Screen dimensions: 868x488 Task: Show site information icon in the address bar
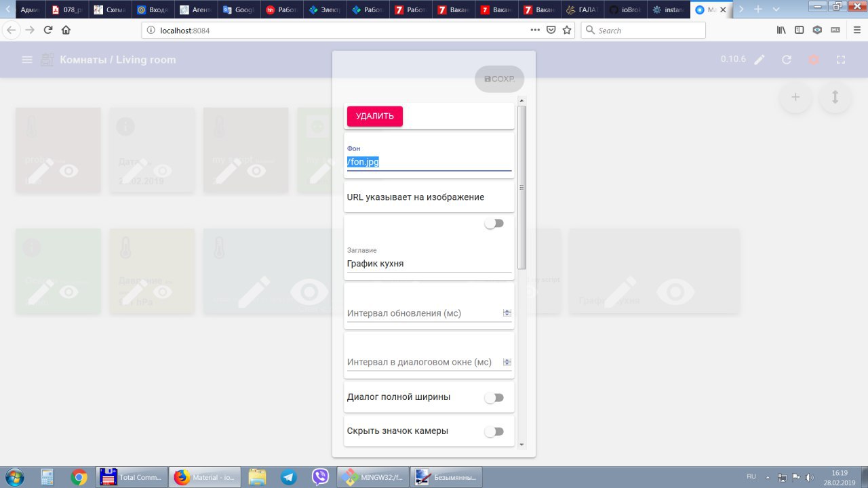152,30
